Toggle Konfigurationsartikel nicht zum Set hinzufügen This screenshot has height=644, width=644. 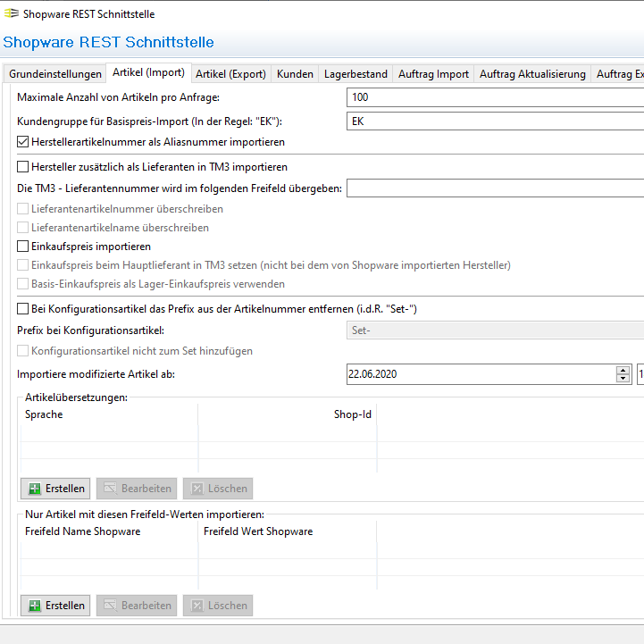pyautogui.click(x=22, y=351)
